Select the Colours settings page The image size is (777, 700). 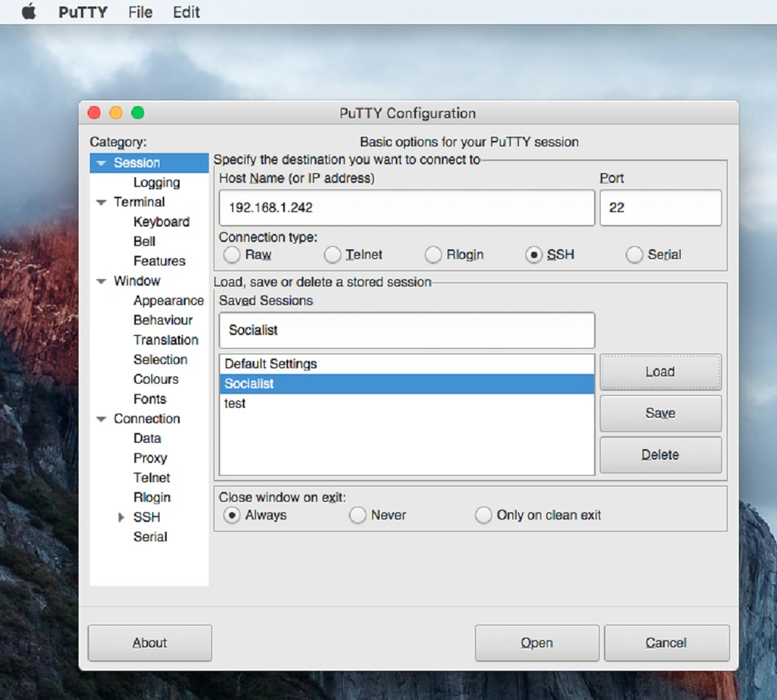(x=155, y=379)
